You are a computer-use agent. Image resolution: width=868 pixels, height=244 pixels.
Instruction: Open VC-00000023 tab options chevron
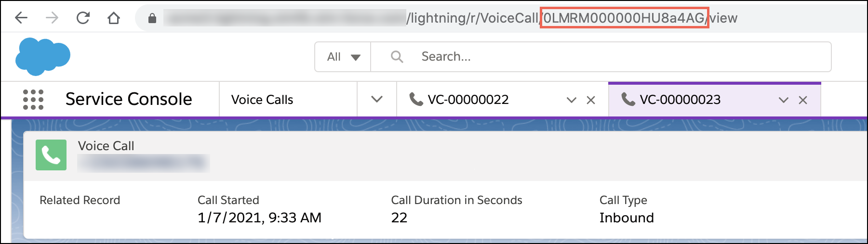click(x=784, y=100)
